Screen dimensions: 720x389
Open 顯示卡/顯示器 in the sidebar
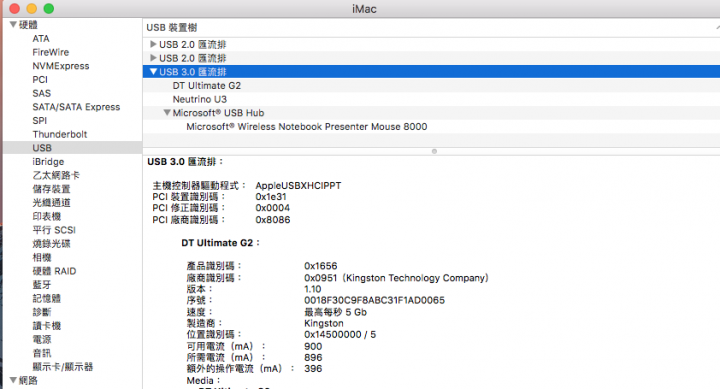[x=62, y=367]
